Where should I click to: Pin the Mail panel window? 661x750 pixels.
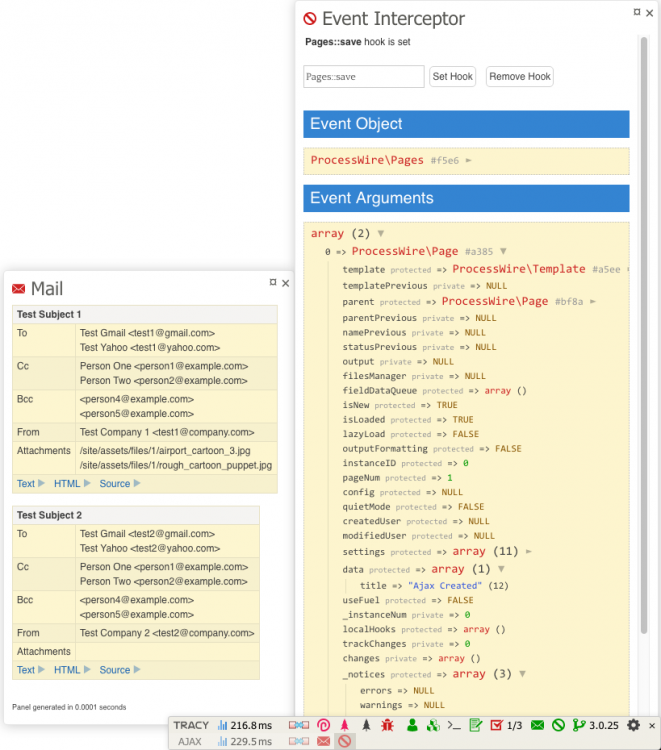pyautogui.click(x=273, y=282)
